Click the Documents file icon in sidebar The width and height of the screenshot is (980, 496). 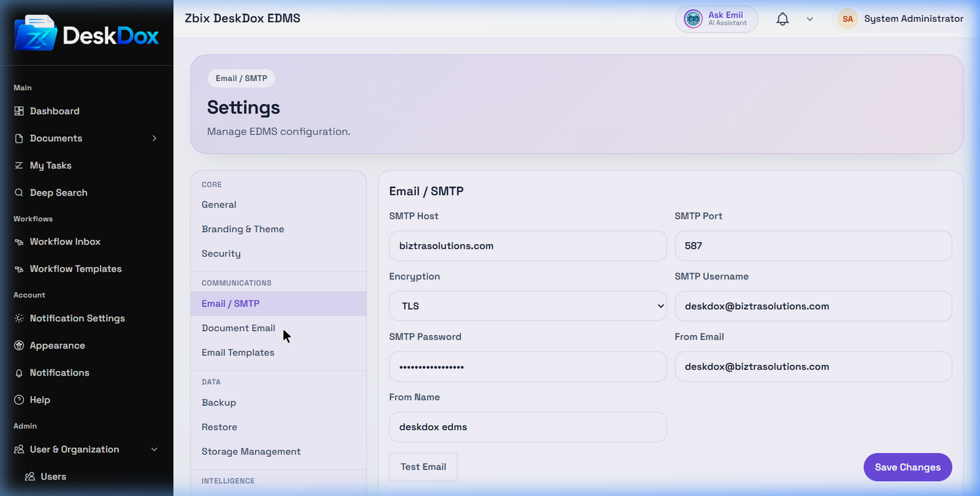(x=19, y=138)
